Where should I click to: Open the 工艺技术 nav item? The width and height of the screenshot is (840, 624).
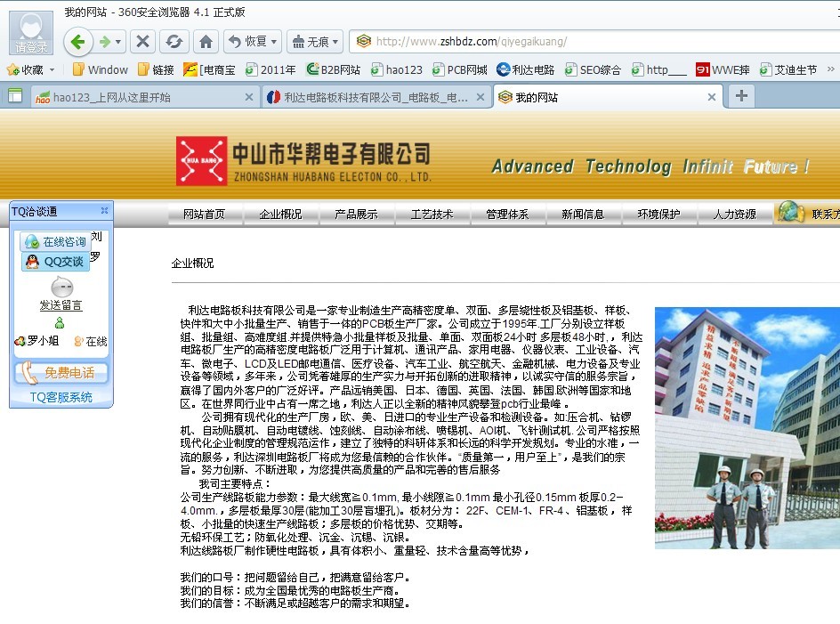(x=432, y=215)
